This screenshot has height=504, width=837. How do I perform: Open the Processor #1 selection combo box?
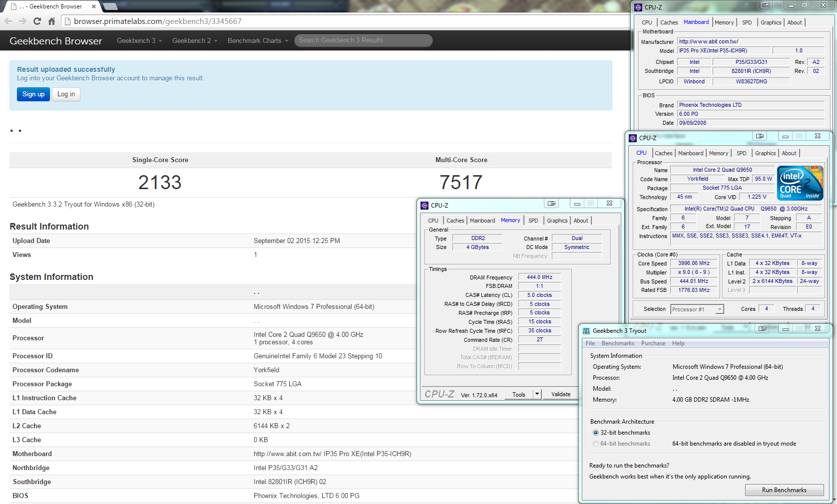point(697,309)
